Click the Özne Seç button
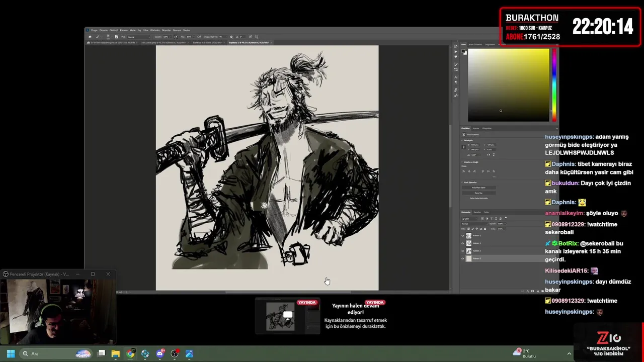 [478, 193]
